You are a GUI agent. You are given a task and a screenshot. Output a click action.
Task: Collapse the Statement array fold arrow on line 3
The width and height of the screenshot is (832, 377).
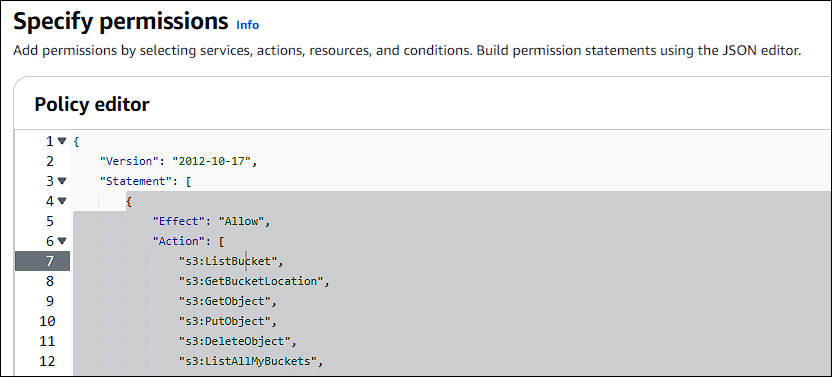tap(62, 181)
